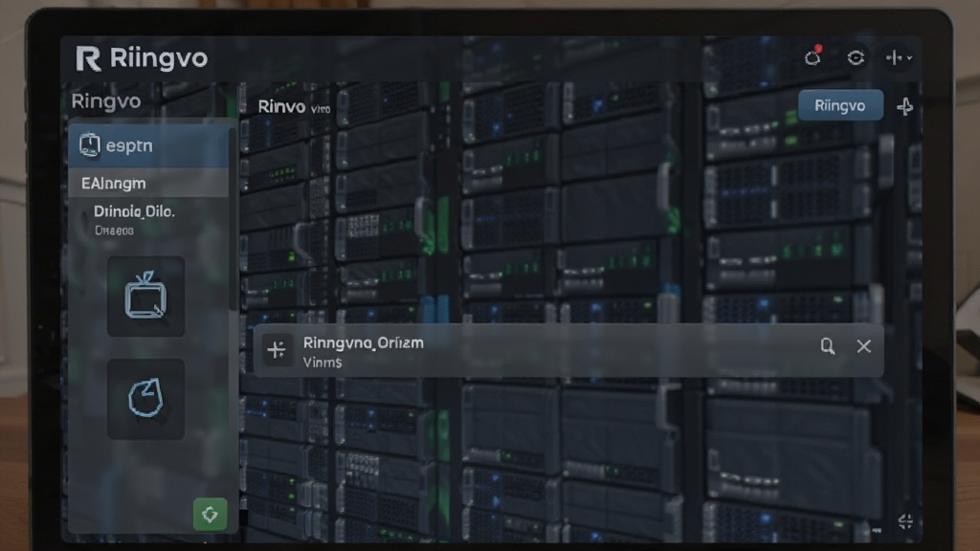Click the Rinvo heading in main panel
This screenshot has width=980, height=551.
(x=282, y=107)
